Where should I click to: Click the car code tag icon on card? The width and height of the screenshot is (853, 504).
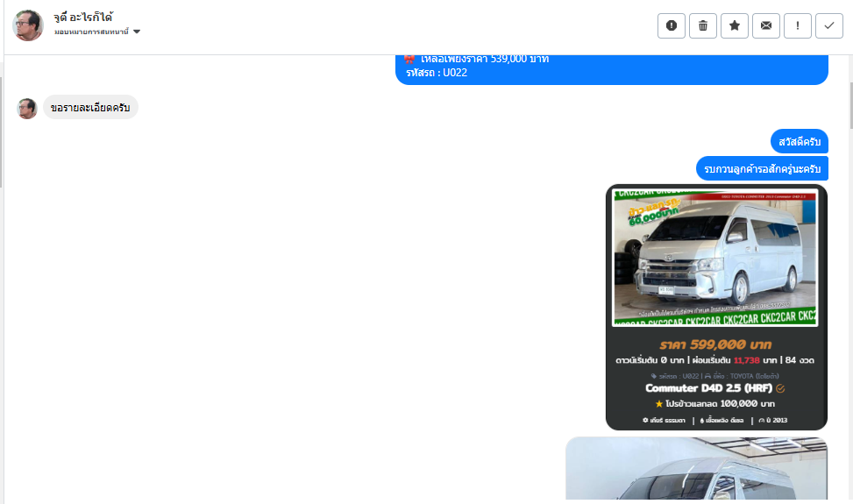tap(654, 376)
